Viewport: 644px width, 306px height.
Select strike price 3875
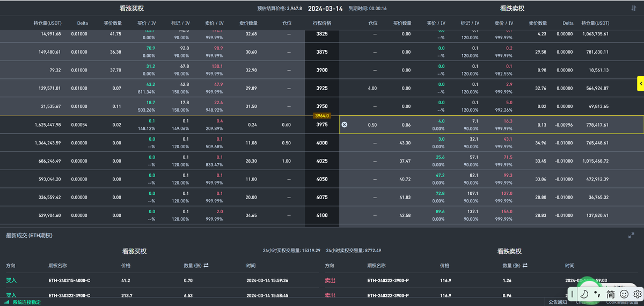pos(322,52)
